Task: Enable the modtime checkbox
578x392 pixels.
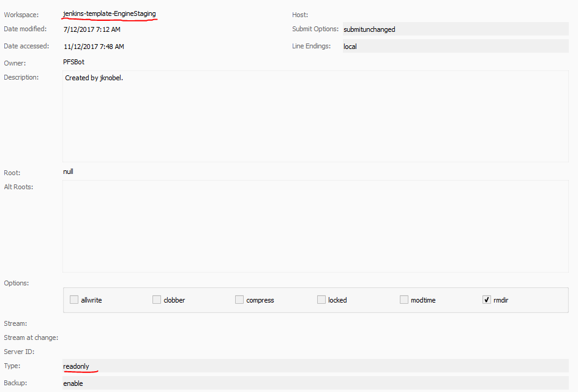Action: (x=404, y=300)
